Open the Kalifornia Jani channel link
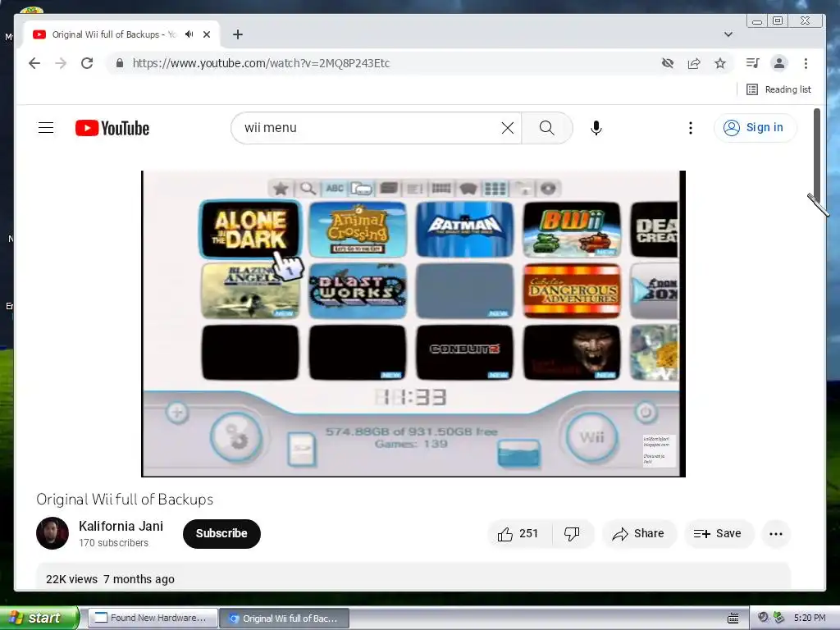840x630 pixels. click(121, 526)
